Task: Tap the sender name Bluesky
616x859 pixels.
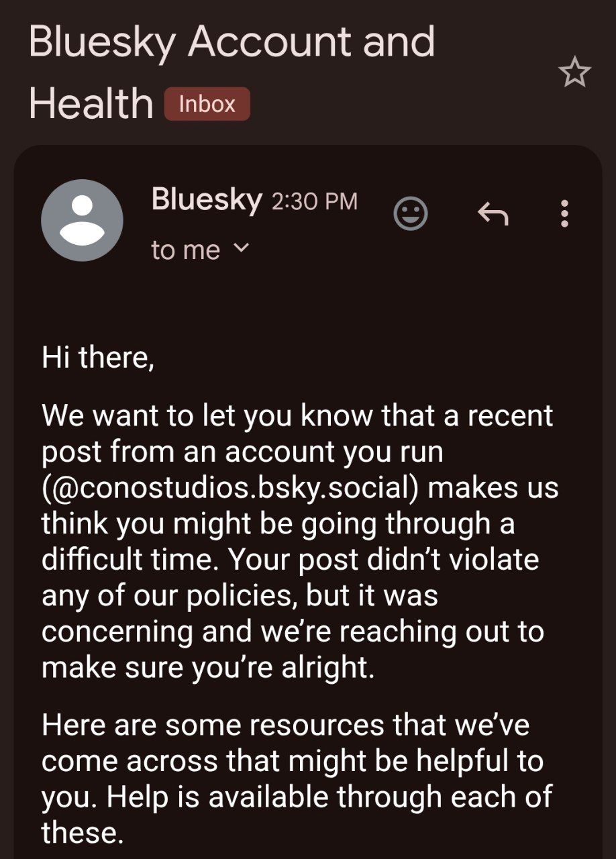Action: coord(206,199)
